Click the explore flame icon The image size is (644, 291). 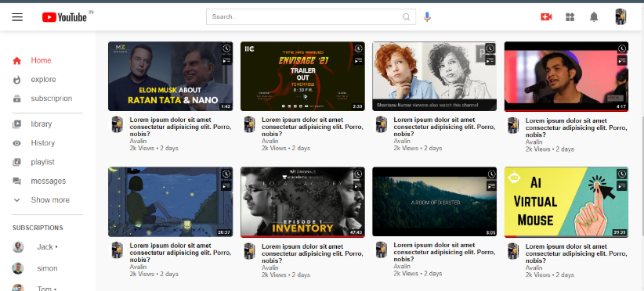pos(16,80)
